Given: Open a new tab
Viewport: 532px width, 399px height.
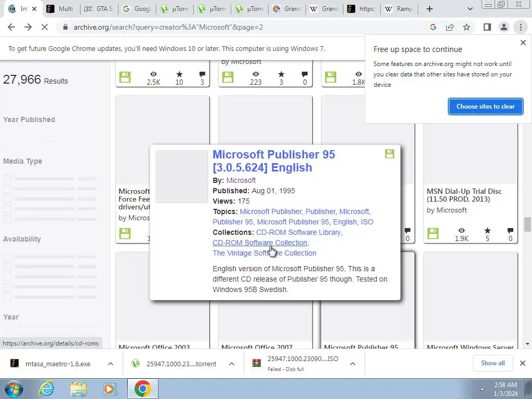Looking at the screenshot, I should tap(430, 9).
